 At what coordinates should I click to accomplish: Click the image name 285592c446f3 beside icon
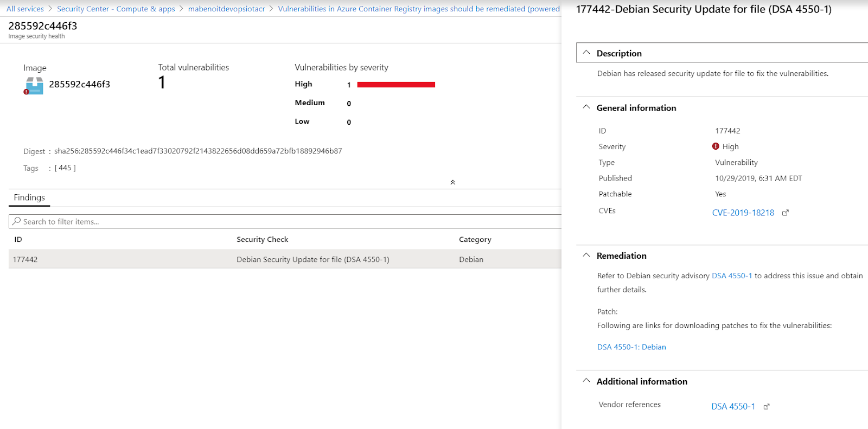[x=80, y=84]
